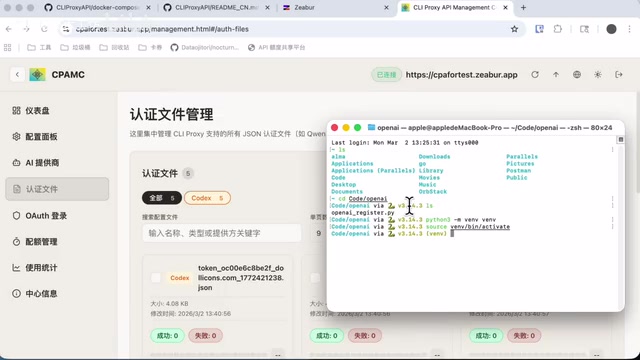The image size is (640, 360).
Task: Open the 回收站 bookmarks folder
Action: tap(114, 47)
